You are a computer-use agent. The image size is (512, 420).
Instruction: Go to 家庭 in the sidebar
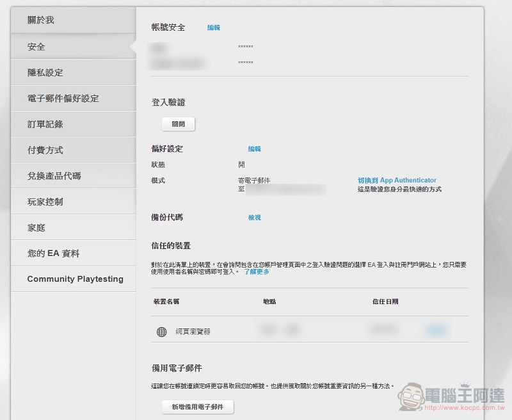pyautogui.click(x=74, y=227)
